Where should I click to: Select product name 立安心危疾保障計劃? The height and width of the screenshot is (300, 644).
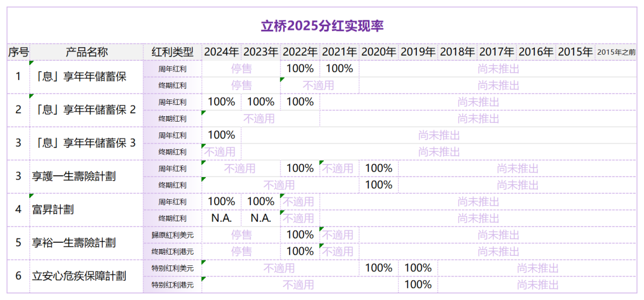pos(86,276)
